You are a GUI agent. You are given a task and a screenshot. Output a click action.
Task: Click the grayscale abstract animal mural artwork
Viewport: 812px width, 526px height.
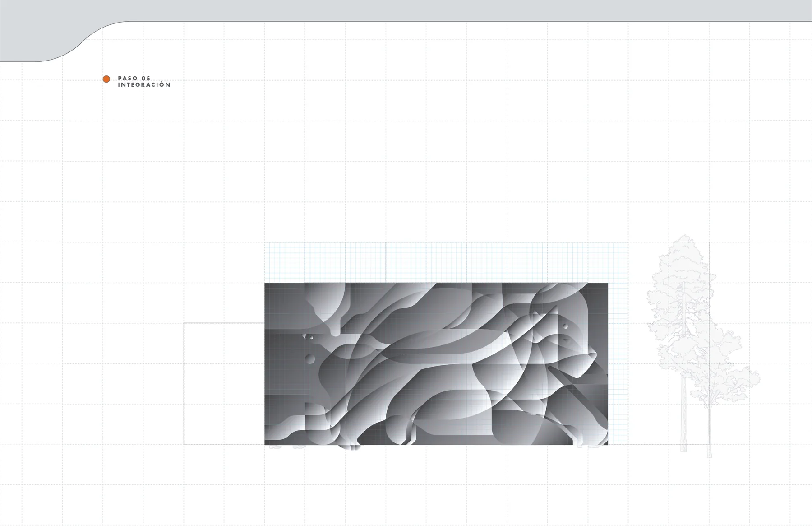[436, 364]
